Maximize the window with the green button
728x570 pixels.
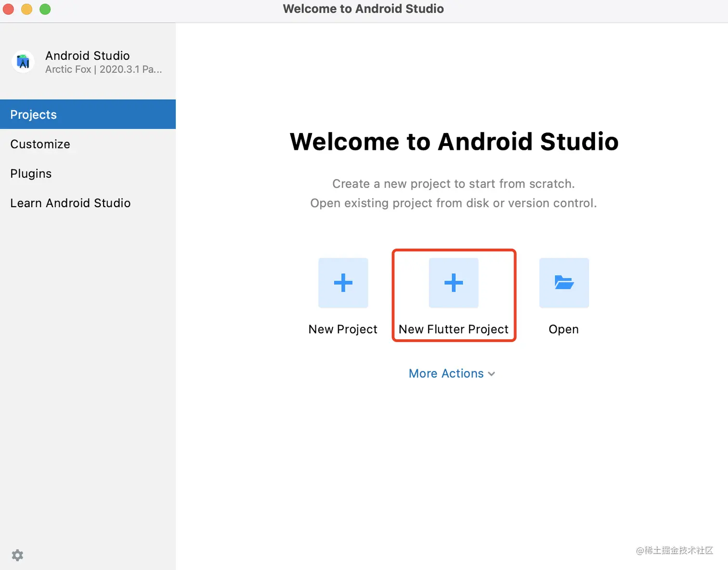click(45, 9)
